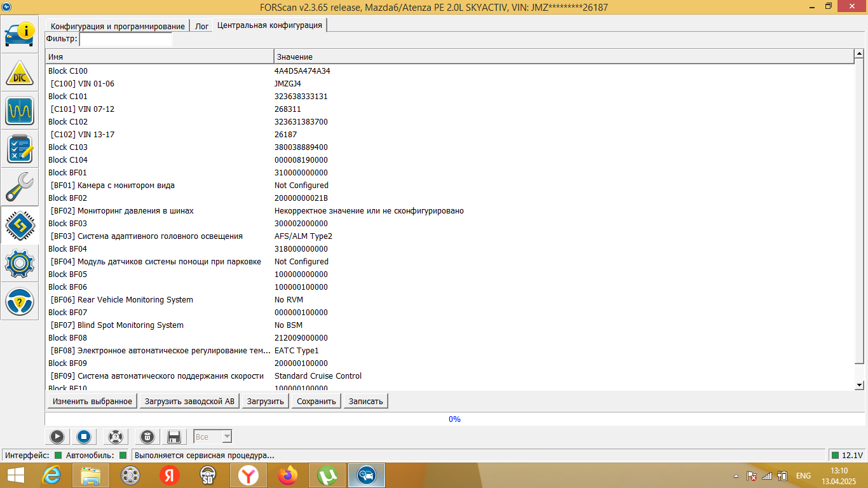This screenshot has height=488, width=868.
Task: Switch to 'Конфигурация и программирование' tab
Action: click(117, 26)
